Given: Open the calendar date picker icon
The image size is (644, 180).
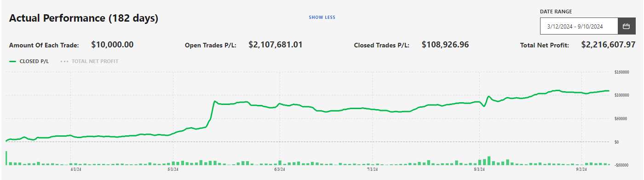Looking at the screenshot, I should (x=626, y=26).
